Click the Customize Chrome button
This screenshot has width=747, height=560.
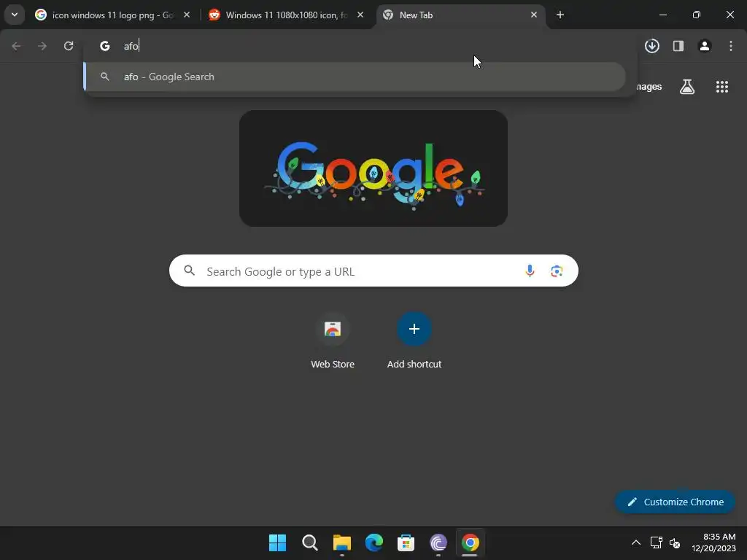click(x=675, y=502)
